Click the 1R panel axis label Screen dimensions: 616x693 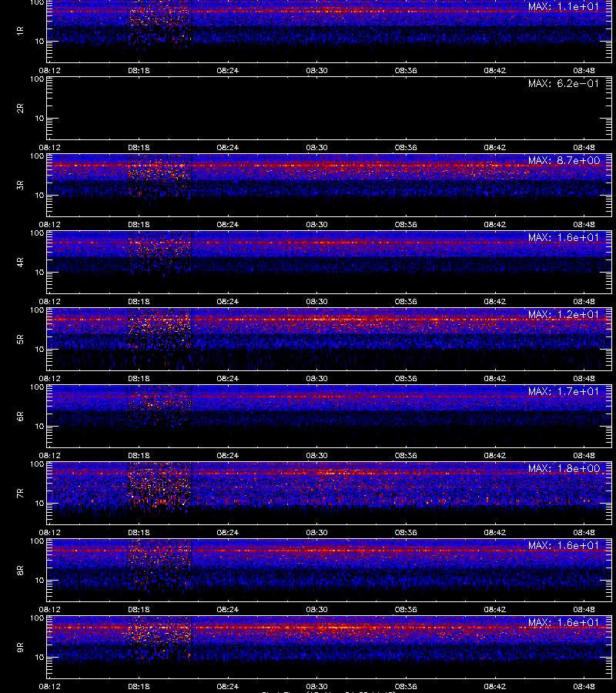20,31
